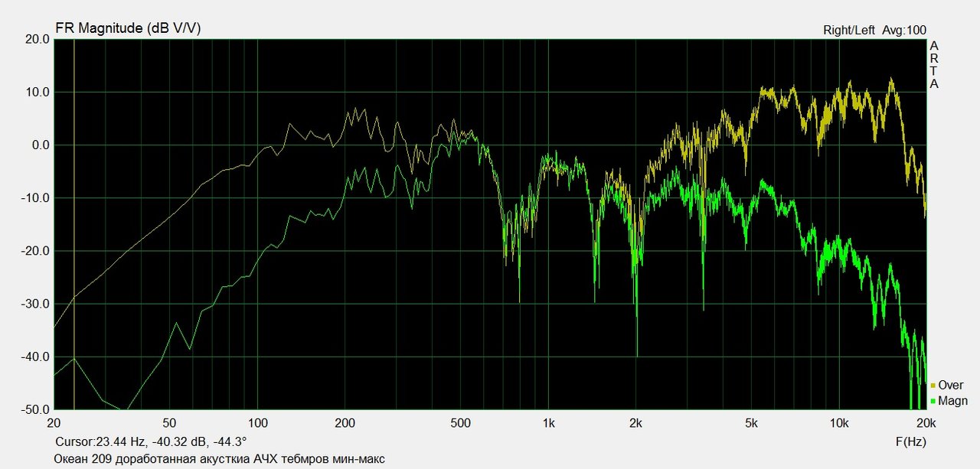Viewport: 980px width, 469px height.
Task: Click the '-20.0' y-axis label
Action: tap(34, 251)
